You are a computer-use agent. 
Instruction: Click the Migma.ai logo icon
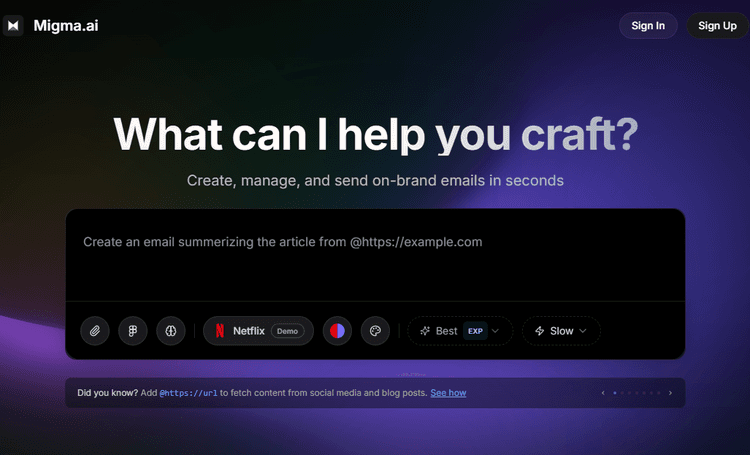pyautogui.click(x=14, y=25)
